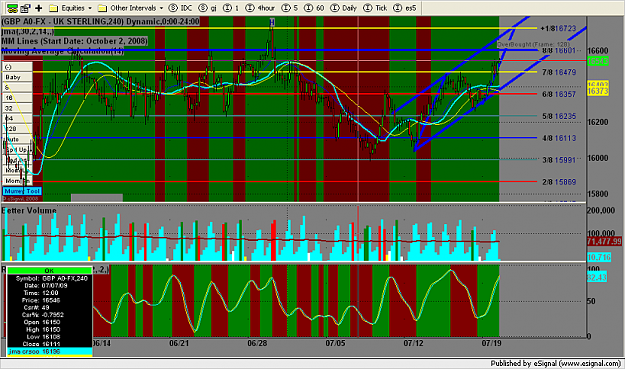Click the cyan 10,716 volume tag

pos(599,257)
